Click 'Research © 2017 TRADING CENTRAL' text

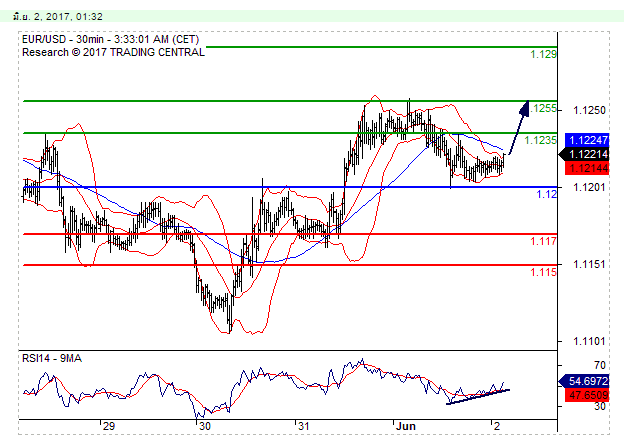point(113,52)
